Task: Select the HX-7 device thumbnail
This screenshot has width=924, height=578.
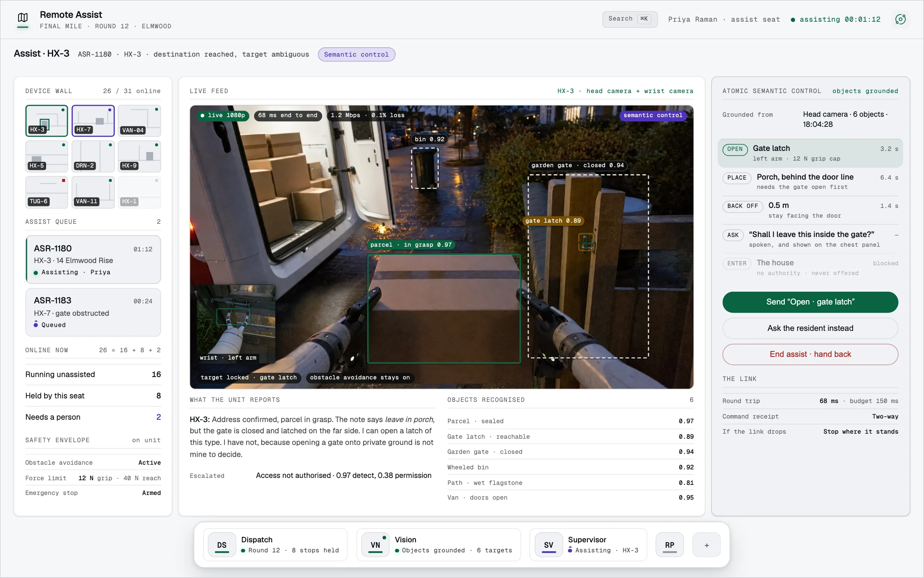Action: 93,121
